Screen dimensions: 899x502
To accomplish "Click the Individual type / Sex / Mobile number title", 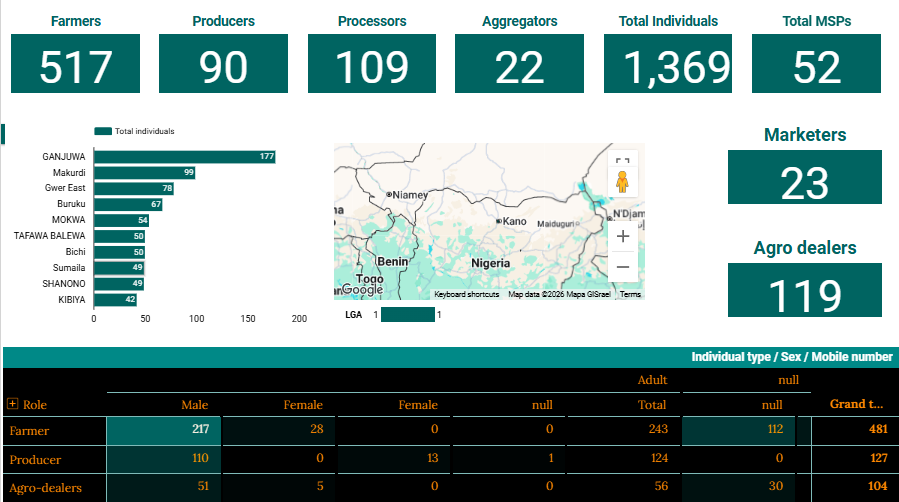I will point(792,357).
